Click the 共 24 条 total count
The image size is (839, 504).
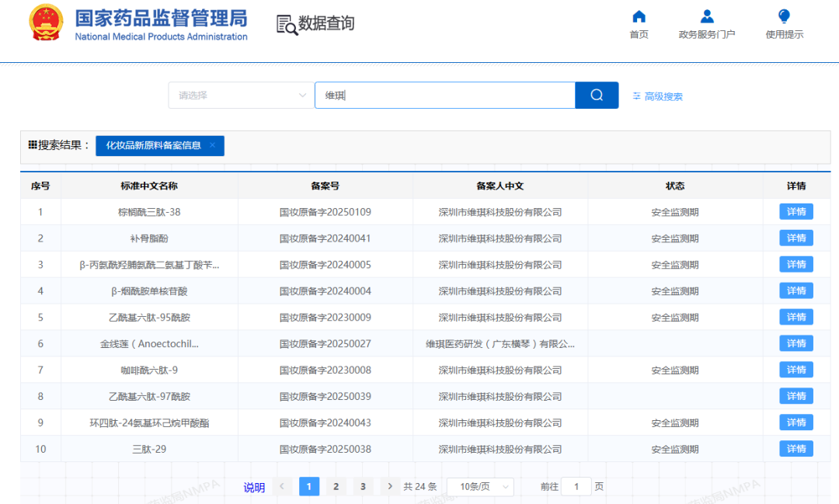(x=420, y=487)
